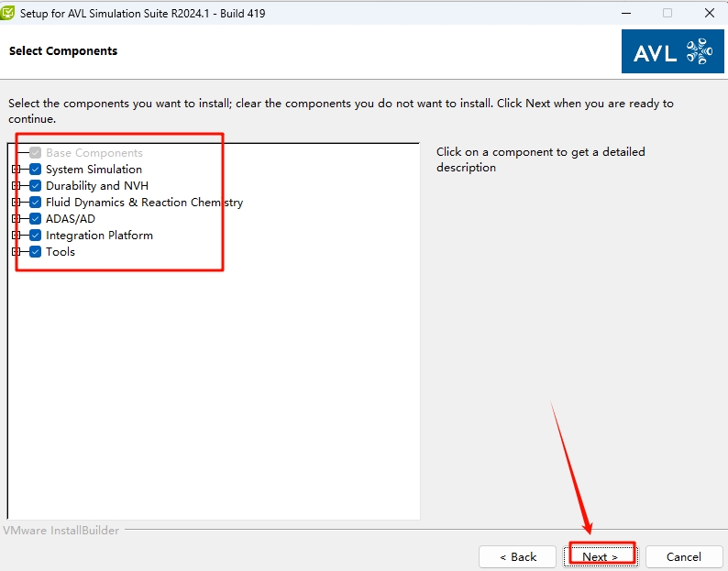Expand the Integration Platform node
The image size is (728, 571).
(x=16, y=236)
